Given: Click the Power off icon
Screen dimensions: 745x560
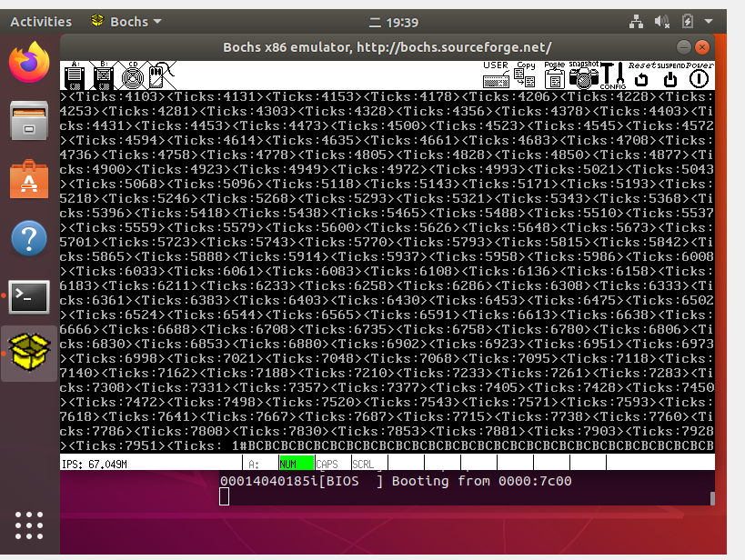Looking at the screenshot, I should [x=699, y=75].
